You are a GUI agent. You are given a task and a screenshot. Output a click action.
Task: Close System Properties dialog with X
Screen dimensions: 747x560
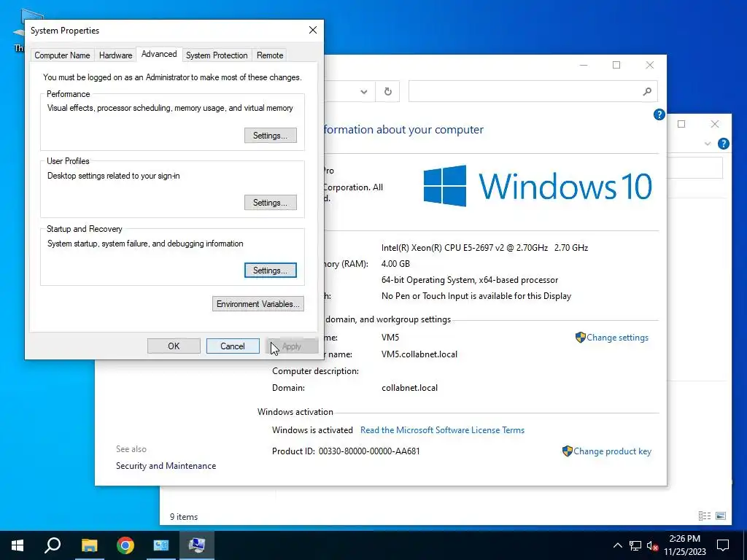[313, 30]
